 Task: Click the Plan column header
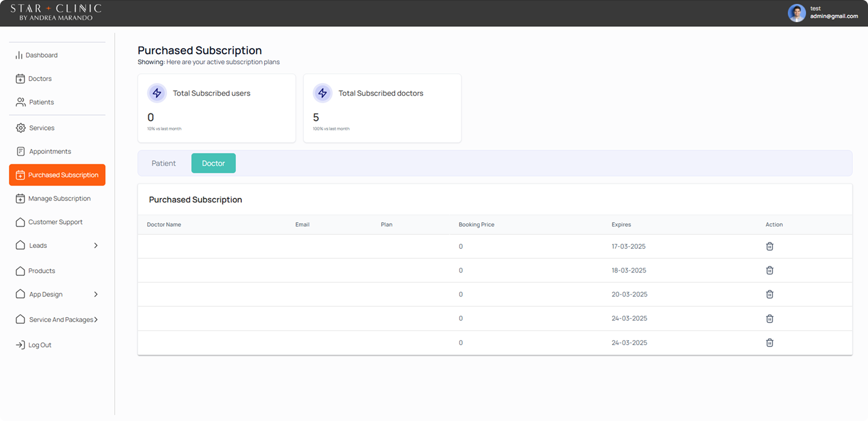coord(387,225)
